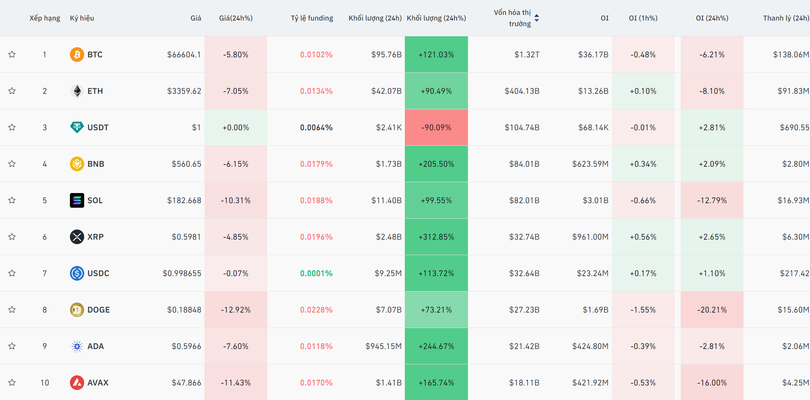This screenshot has width=810, height=400.
Task: Click the Avalanche (AVAX) coin icon
Action: tap(77, 383)
